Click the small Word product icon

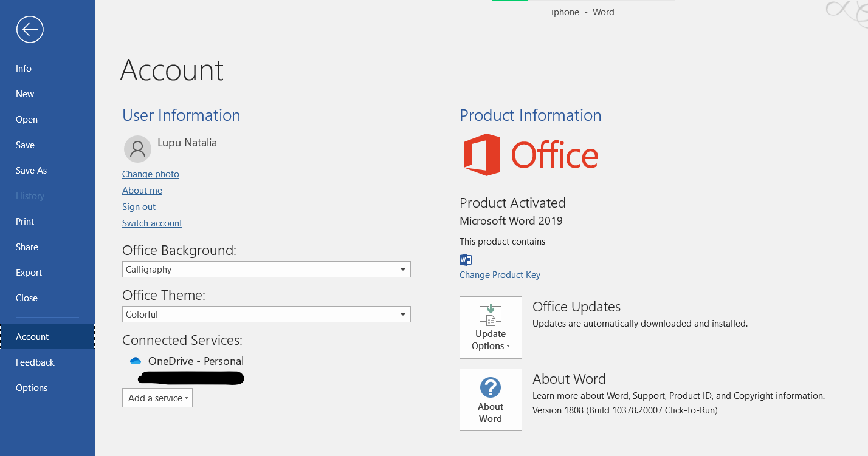coord(466,260)
